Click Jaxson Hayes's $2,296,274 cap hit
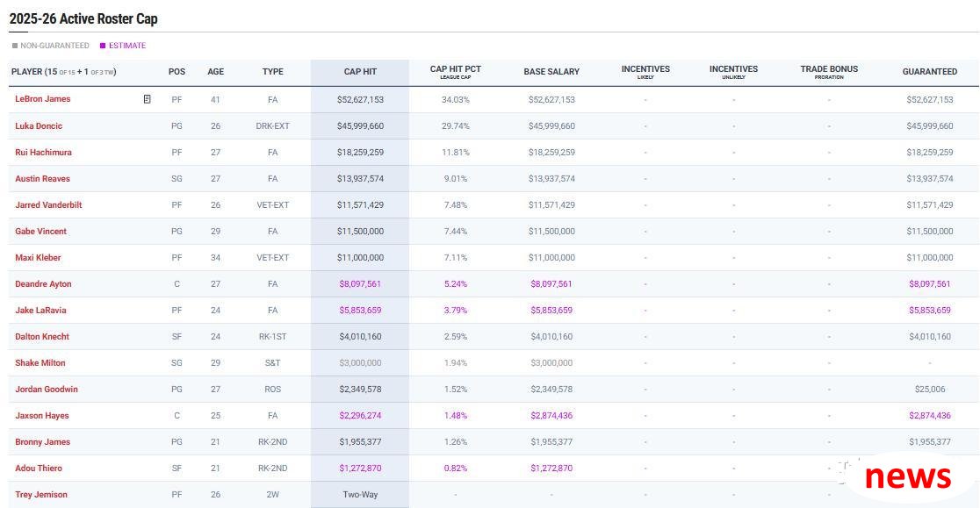The width and height of the screenshot is (980, 508). click(360, 416)
